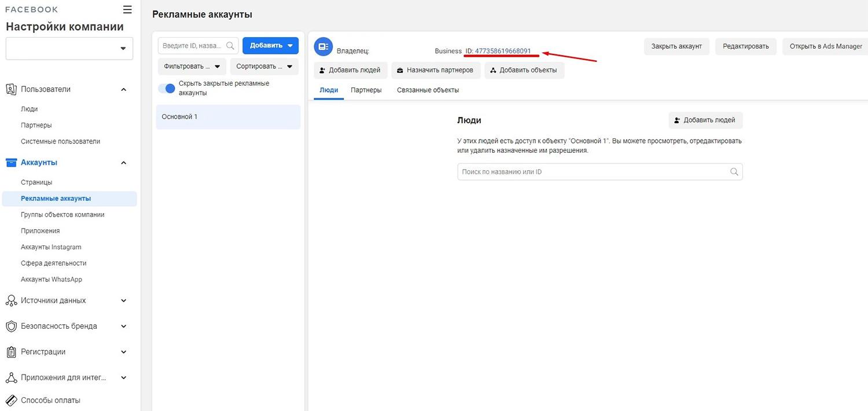Toggle Скрыть закрытые рекламные аккаунты switch
Image resolution: width=868 pixels, height=411 pixels.
click(x=166, y=88)
